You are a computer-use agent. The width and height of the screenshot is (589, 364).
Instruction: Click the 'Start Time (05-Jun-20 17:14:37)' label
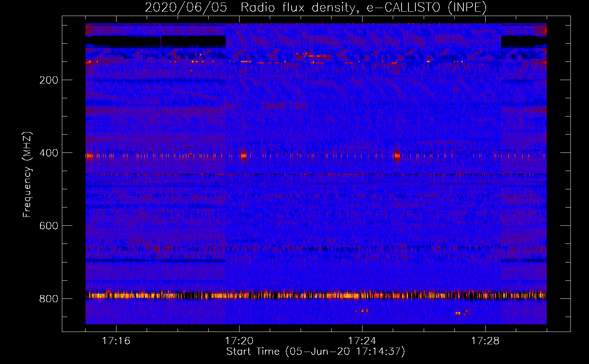tap(316, 352)
